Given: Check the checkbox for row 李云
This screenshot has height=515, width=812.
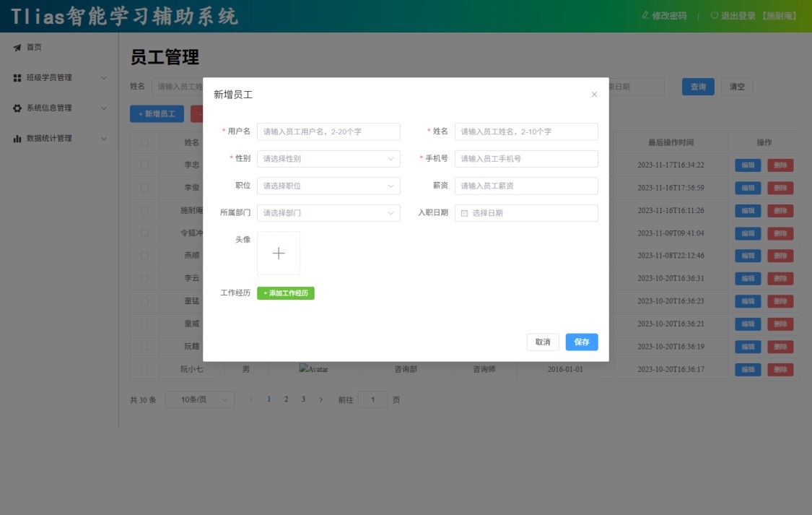Looking at the screenshot, I should coord(144,278).
